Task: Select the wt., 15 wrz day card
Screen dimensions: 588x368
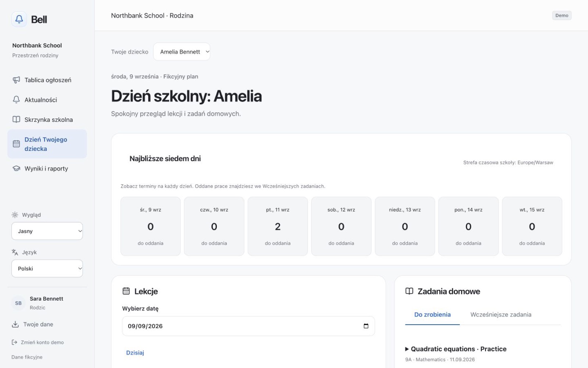Action: tap(532, 226)
